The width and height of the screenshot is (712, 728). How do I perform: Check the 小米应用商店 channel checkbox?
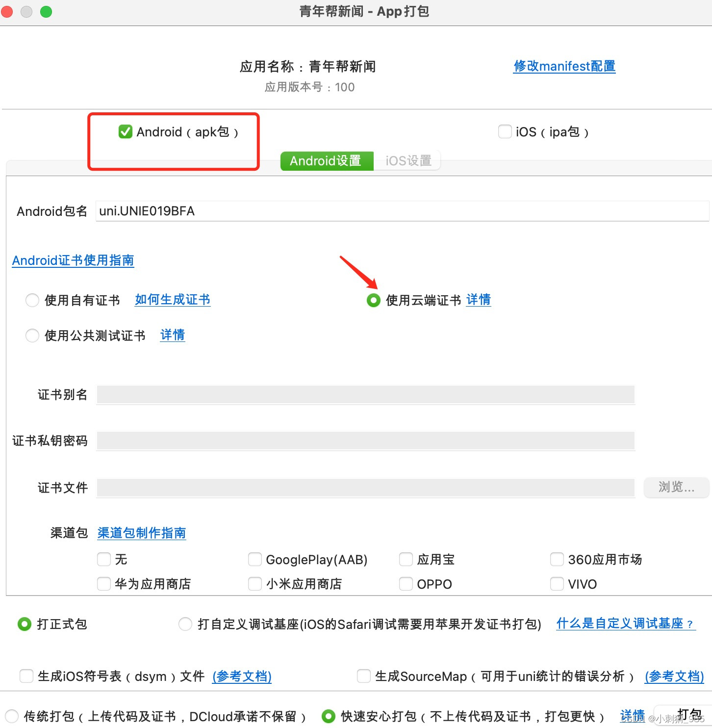pyautogui.click(x=255, y=584)
